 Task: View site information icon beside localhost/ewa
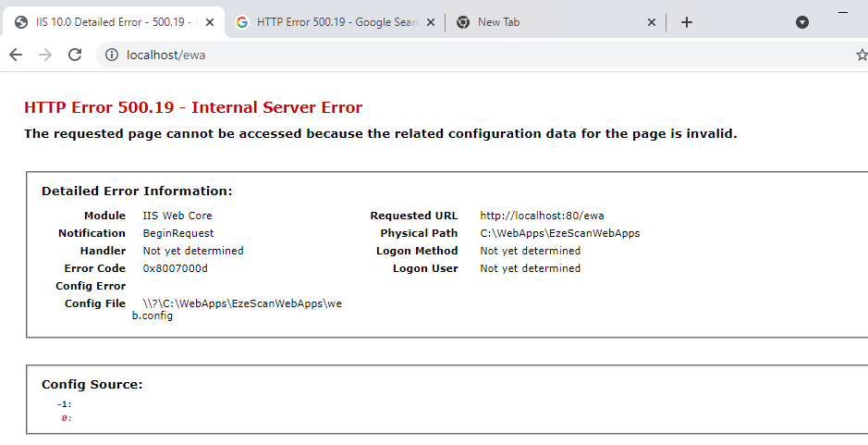tap(111, 55)
